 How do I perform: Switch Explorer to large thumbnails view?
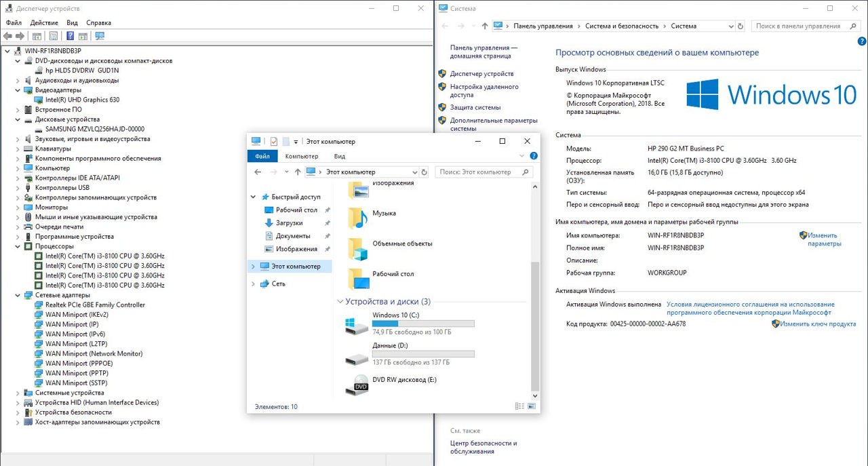(531, 406)
